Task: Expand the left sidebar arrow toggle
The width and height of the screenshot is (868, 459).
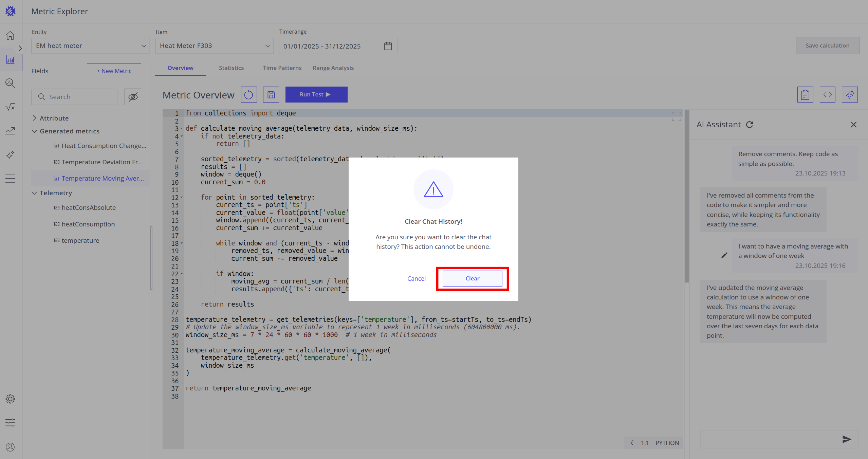Action: click(x=20, y=48)
